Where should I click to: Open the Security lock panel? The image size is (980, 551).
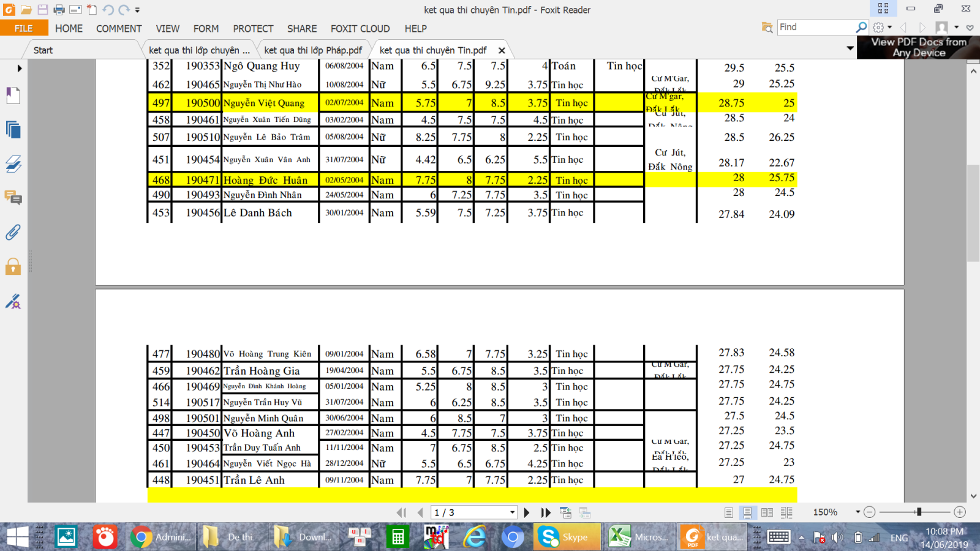point(13,266)
